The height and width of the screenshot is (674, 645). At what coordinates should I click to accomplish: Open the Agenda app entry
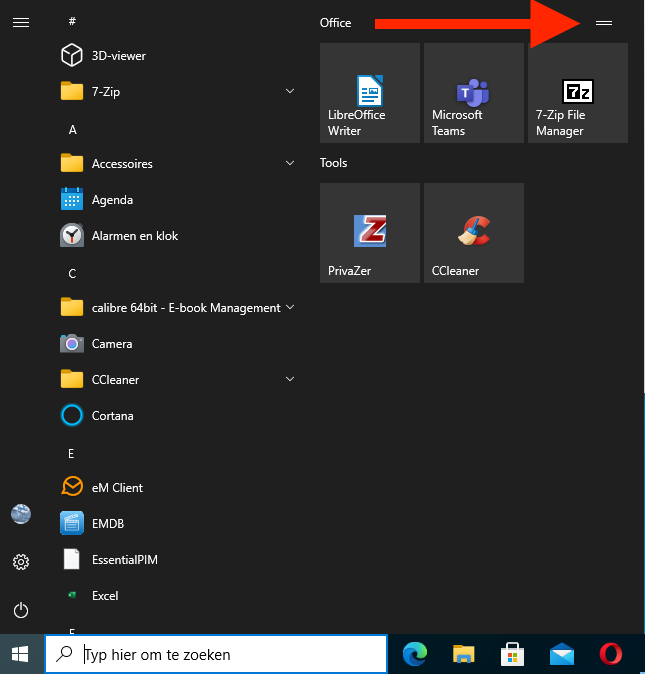click(112, 200)
